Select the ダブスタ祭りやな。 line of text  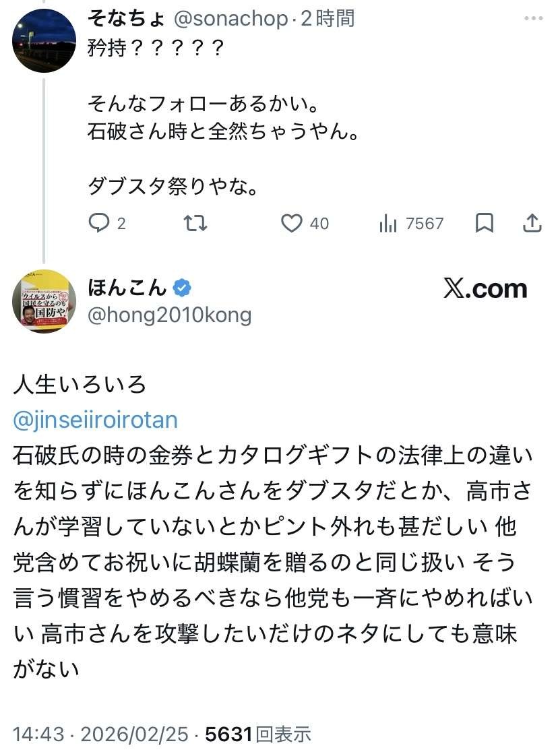pos(173,186)
